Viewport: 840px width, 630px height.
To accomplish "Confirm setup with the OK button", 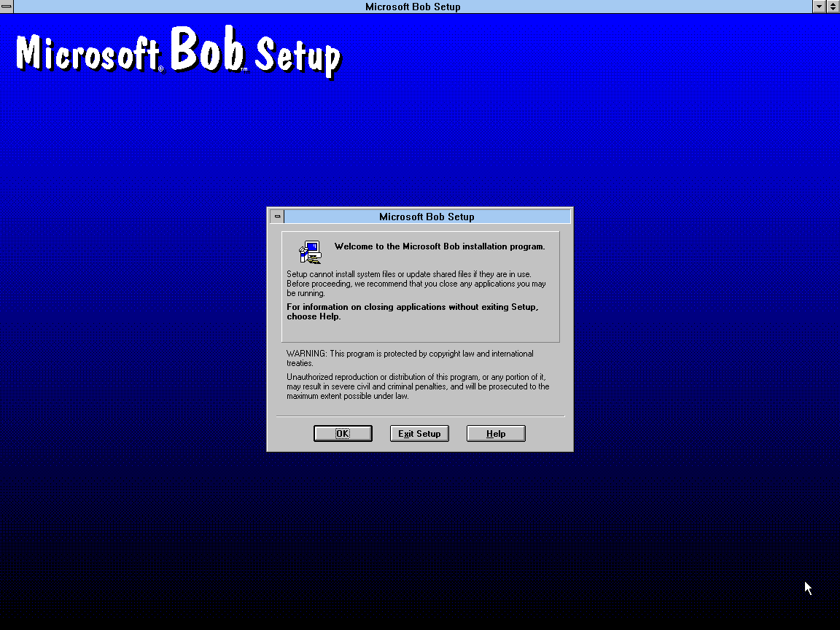I will (343, 433).
